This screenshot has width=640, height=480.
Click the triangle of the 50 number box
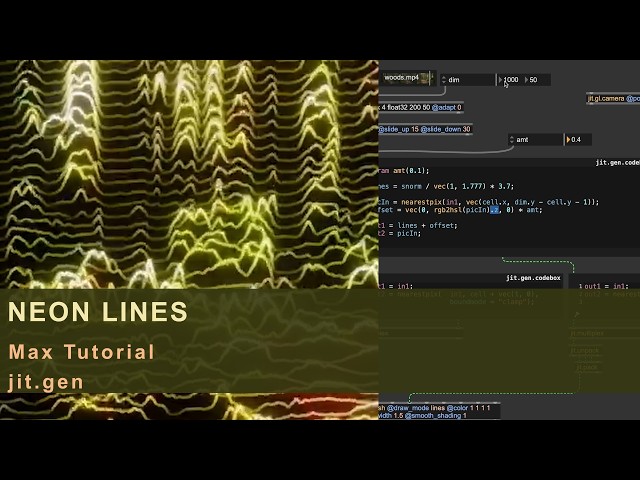coord(526,80)
